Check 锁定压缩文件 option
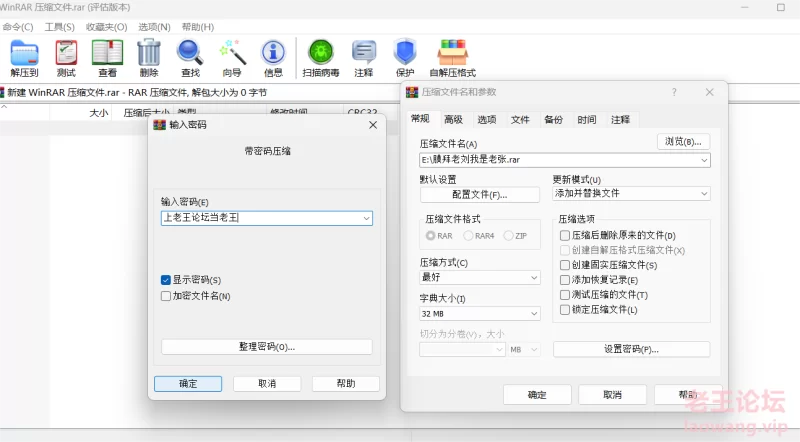 (565, 310)
